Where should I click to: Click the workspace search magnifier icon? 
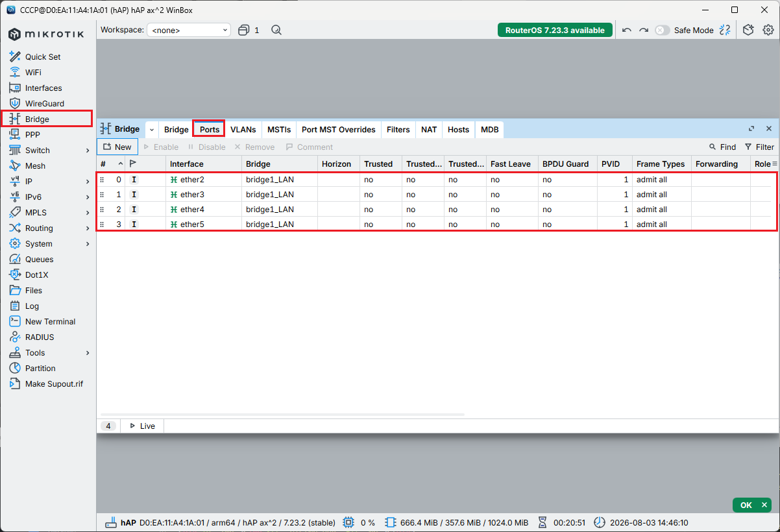point(276,30)
